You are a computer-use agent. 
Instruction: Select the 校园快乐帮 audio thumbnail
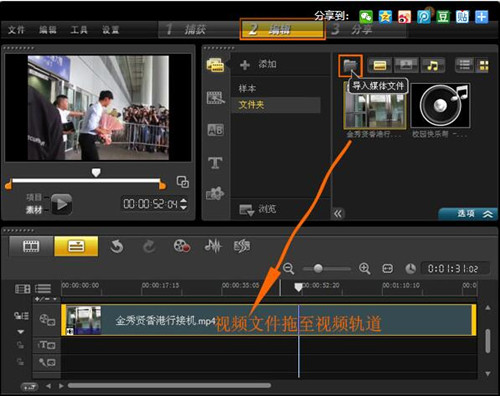coord(440,106)
